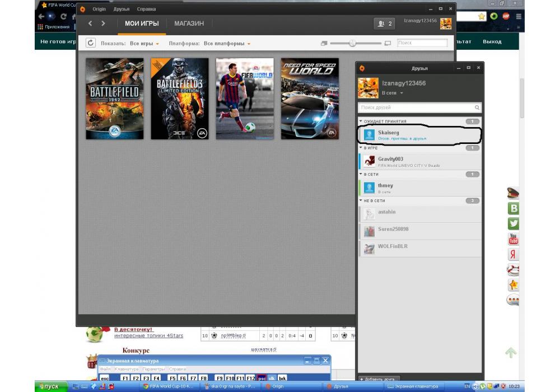Click the magnifier icon in friends search
This screenshot has width=560, height=392.
pyautogui.click(x=477, y=108)
